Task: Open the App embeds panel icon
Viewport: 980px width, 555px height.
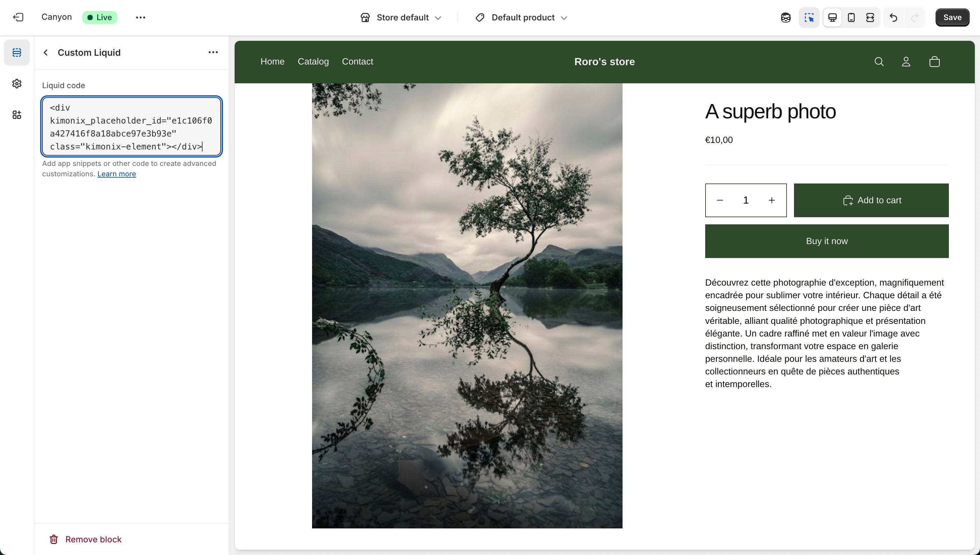Action: (x=17, y=114)
